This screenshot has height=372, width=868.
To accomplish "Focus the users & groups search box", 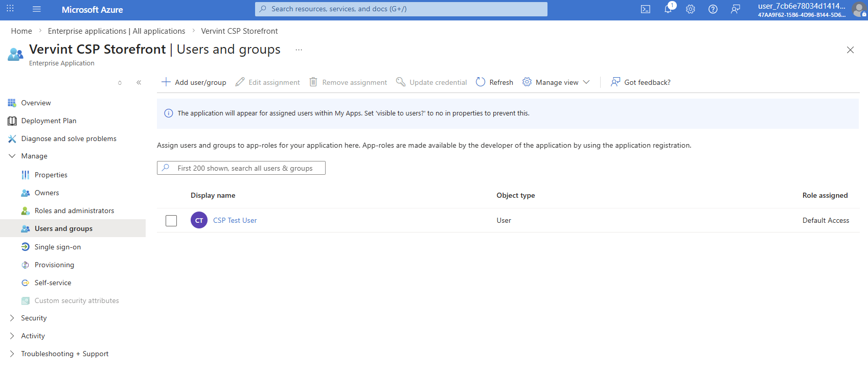I will (241, 168).
